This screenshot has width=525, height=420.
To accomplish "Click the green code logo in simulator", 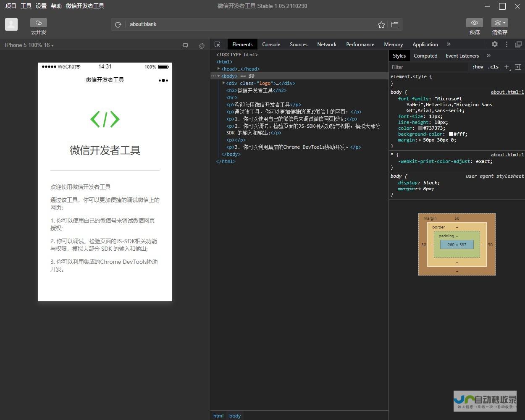I will [x=105, y=119].
